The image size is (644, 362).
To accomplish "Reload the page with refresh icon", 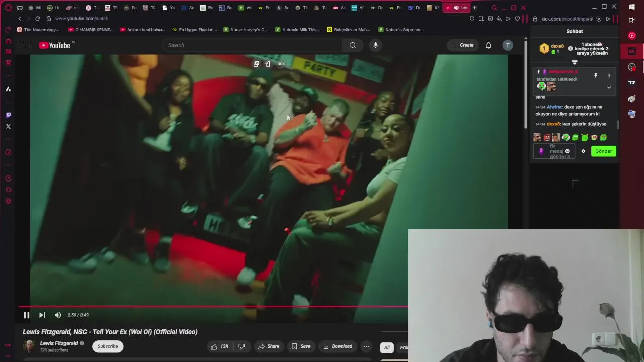I will (x=37, y=19).
